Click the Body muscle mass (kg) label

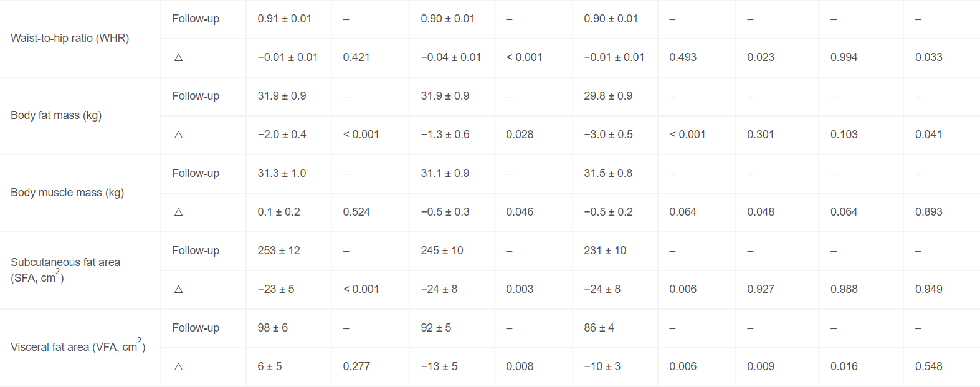point(67,193)
